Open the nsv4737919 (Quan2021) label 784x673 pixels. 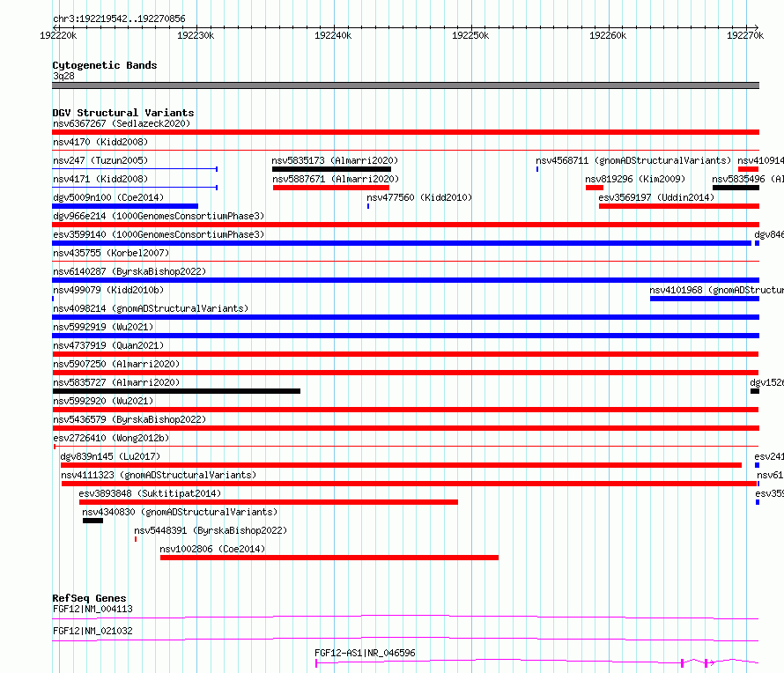click(x=108, y=345)
